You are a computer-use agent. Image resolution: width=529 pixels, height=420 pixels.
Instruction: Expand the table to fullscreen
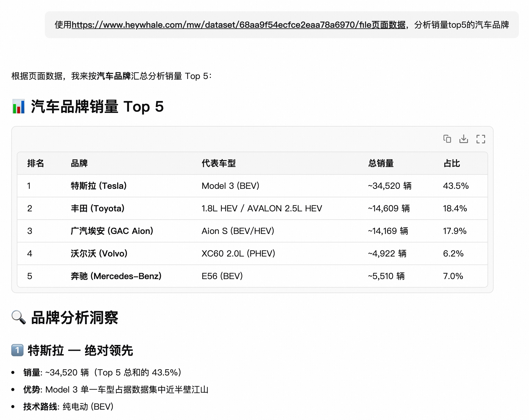point(480,139)
